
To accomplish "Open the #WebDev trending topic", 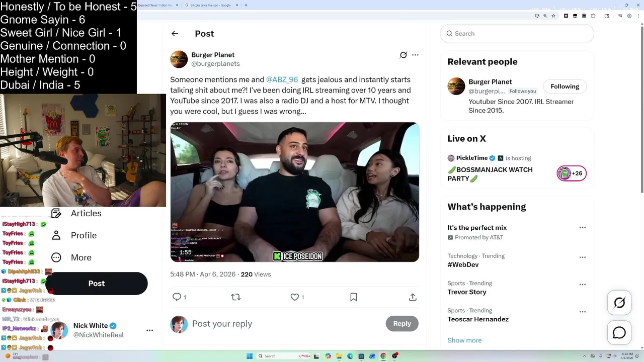I will point(463,264).
